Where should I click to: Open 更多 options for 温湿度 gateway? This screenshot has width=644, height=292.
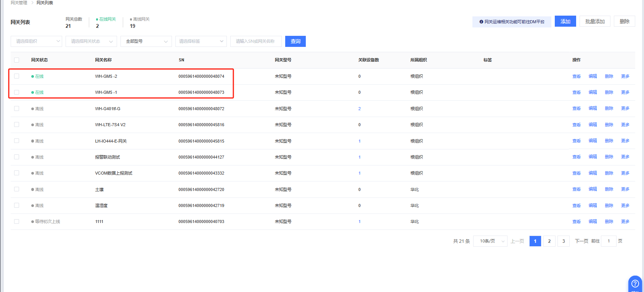pos(625,205)
